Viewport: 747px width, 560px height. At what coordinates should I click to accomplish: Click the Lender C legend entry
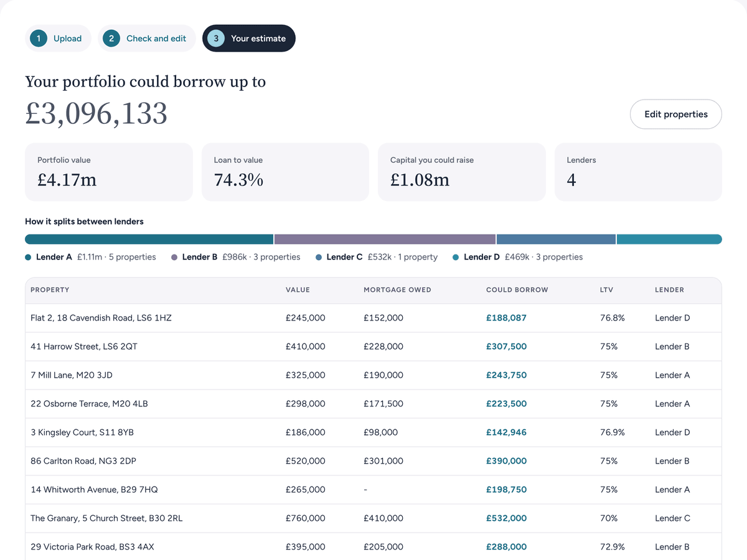(377, 257)
